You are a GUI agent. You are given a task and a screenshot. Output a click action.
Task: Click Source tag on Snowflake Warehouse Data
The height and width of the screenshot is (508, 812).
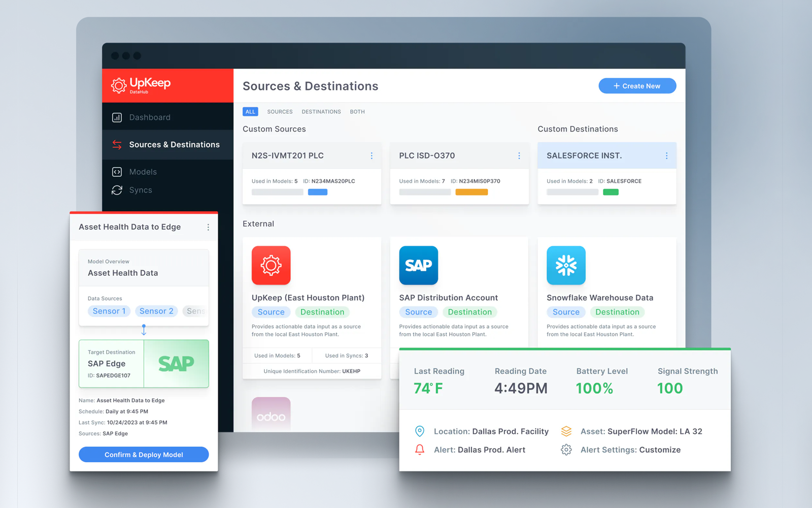566,312
